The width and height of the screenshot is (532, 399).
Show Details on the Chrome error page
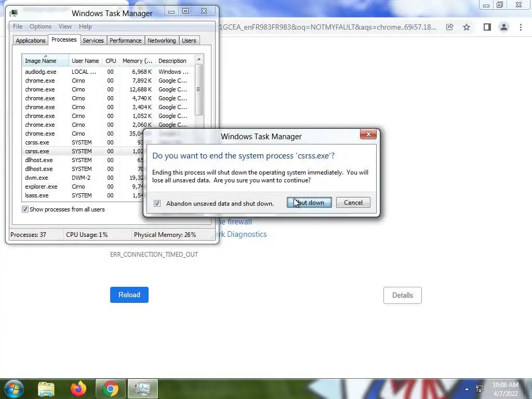[x=403, y=295]
